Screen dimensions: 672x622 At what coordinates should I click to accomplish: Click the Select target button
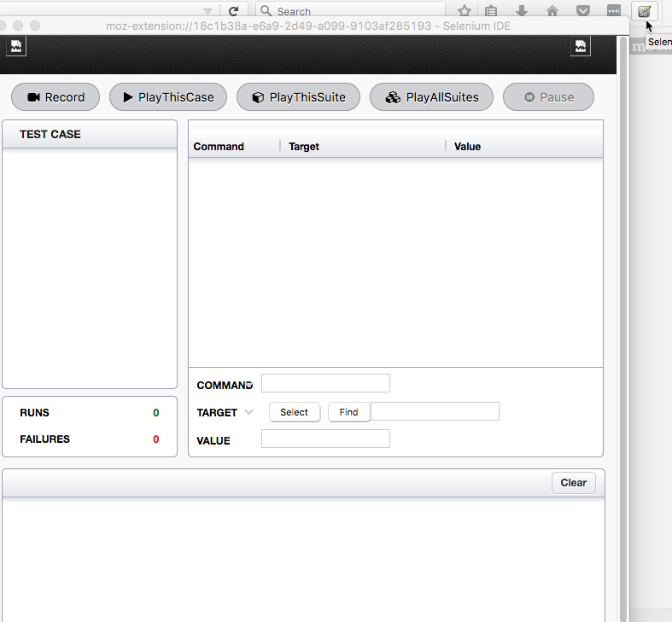pos(295,412)
